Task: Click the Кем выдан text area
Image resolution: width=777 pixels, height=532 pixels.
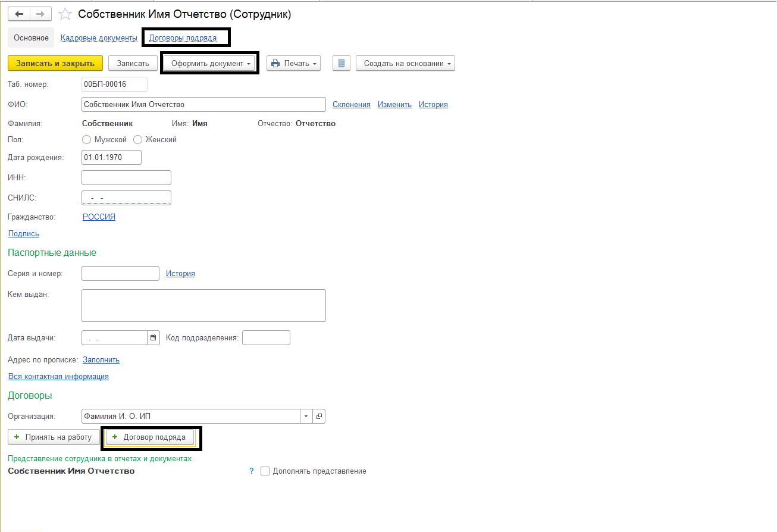Action: (x=203, y=306)
